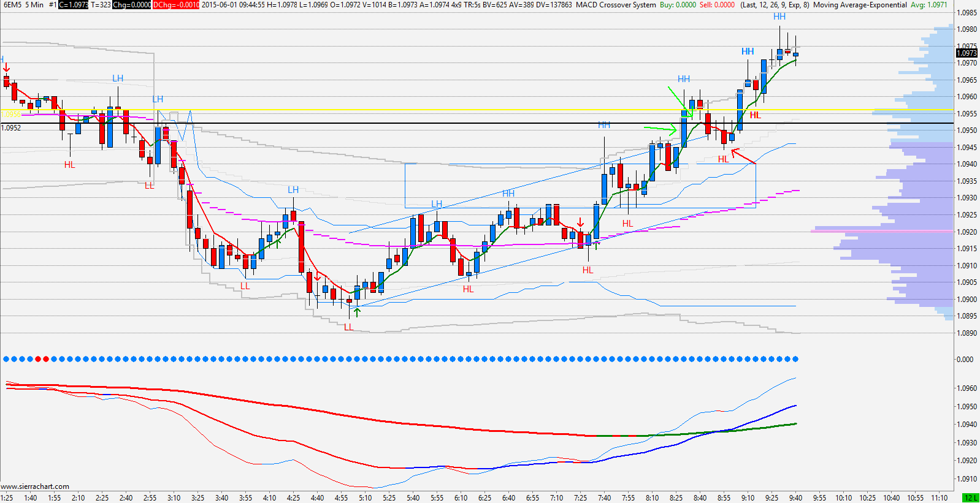The width and height of the screenshot is (980, 503).
Task: Click 1.0925 on the price scale
Action: [x=967, y=215]
